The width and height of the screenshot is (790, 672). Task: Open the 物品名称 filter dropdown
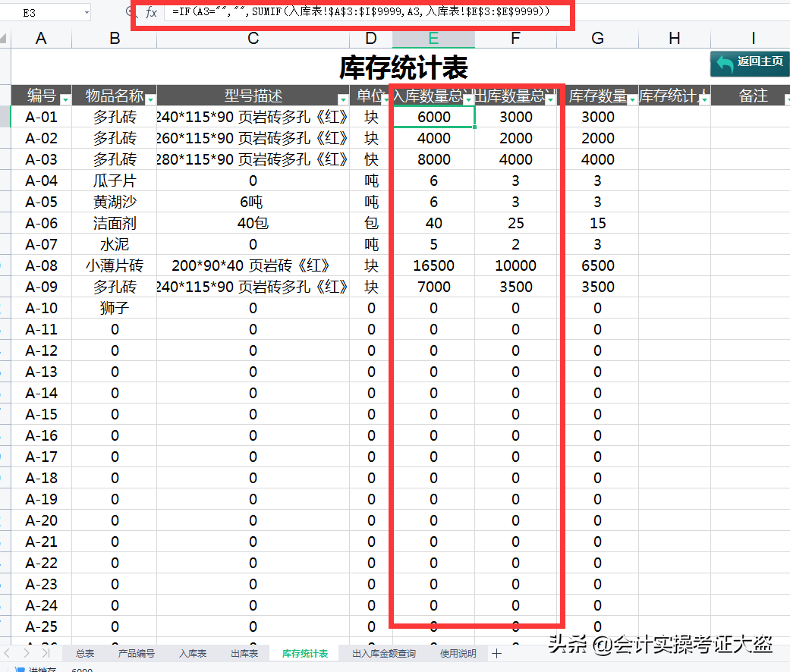[150, 99]
